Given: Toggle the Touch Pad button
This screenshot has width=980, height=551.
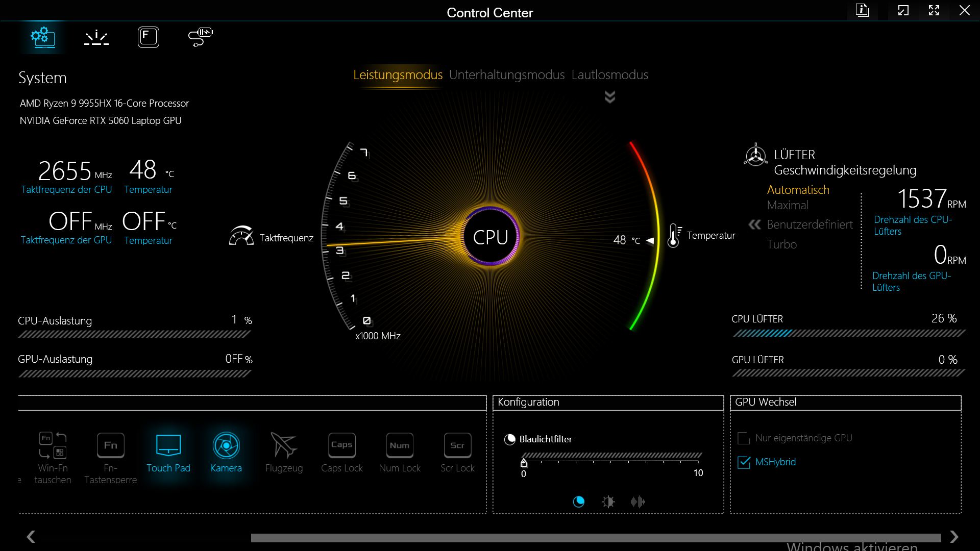Looking at the screenshot, I should pyautogui.click(x=168, y=445).
